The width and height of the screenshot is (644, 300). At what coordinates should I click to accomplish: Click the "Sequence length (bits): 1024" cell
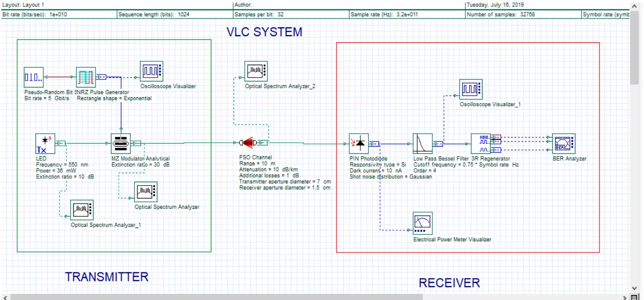[x=174, y=14]
